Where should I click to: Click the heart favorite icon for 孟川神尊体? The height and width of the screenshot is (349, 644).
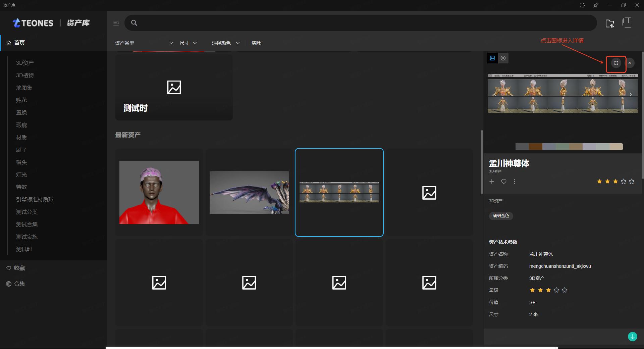(x=503, y=182)
